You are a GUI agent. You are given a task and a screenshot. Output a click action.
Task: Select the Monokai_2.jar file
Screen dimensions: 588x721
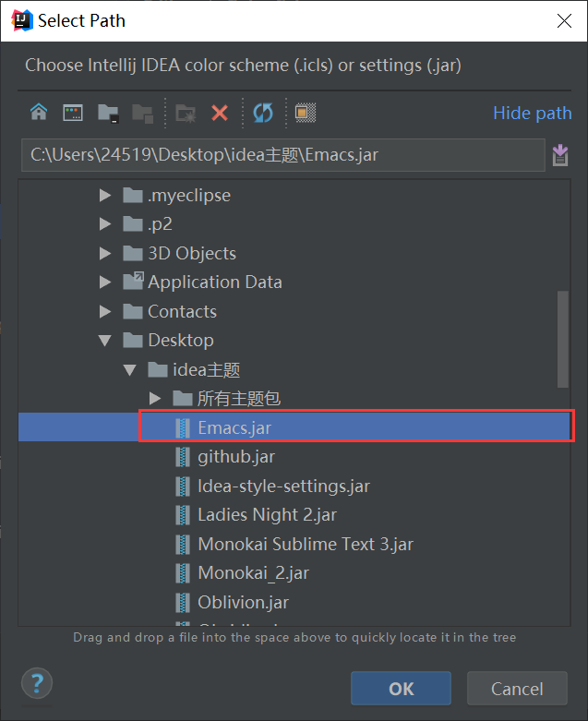294,573
